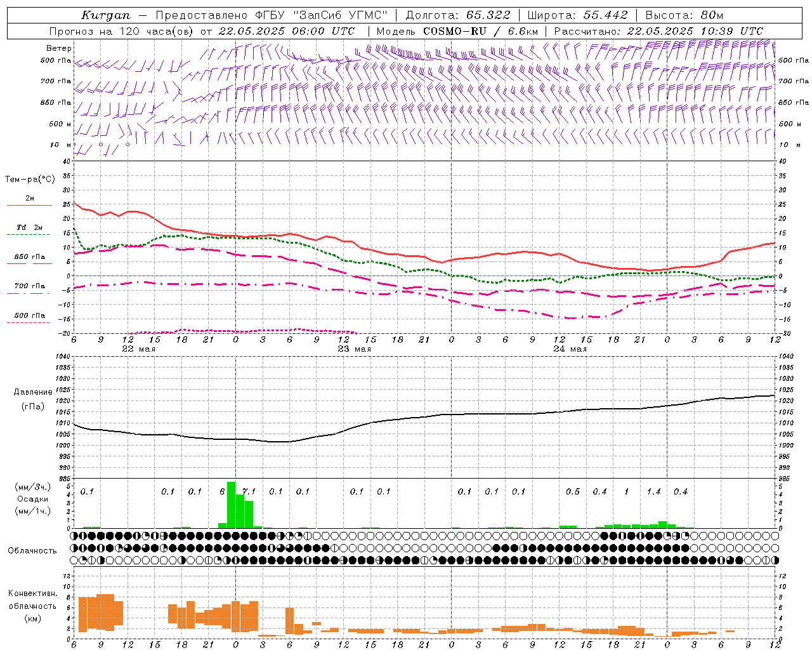Click the "7.1" precipitation amount value

coord(249,491)
